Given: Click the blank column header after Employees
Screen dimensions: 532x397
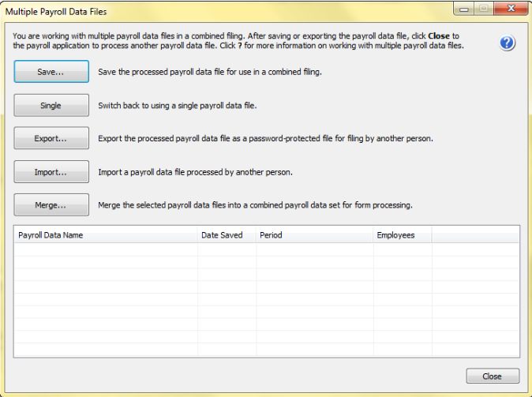Looking at the screenshot, I should coord(475,235).
